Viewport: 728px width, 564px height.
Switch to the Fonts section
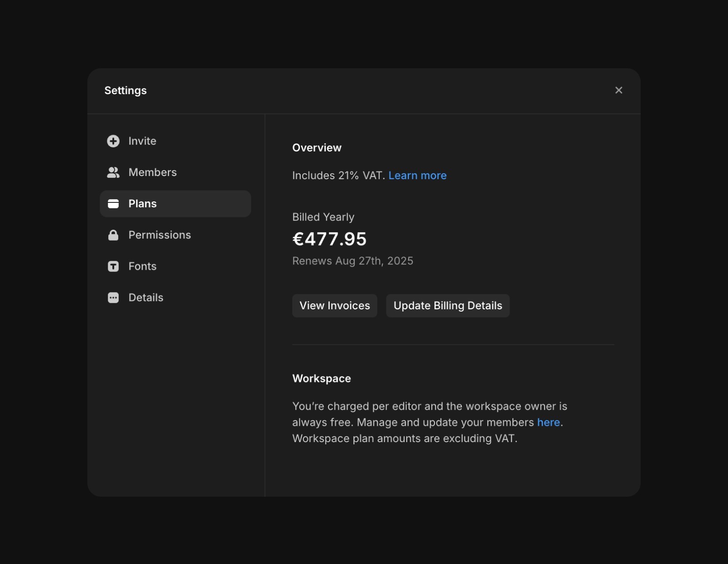(x=176, y=267)
